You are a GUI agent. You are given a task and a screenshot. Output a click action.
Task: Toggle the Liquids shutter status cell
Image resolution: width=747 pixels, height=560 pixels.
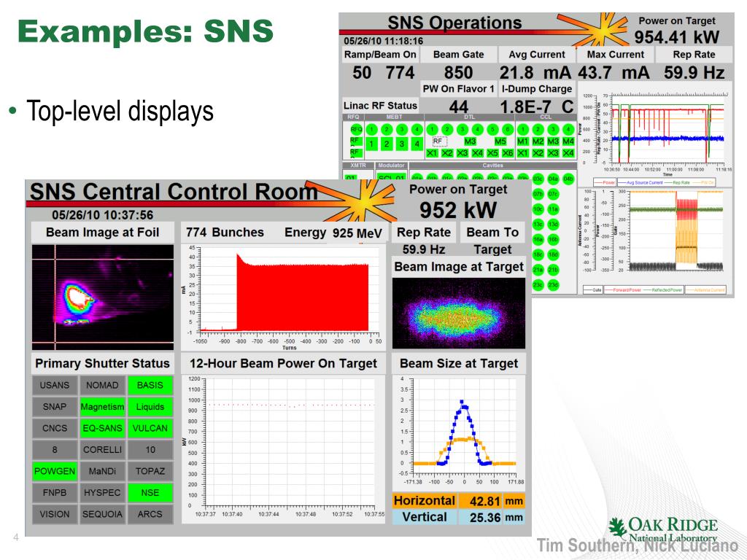150,407
